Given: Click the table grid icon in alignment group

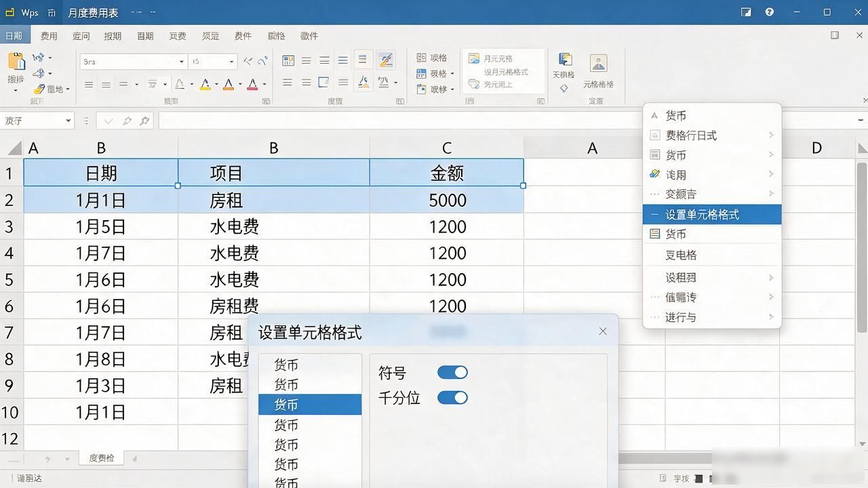Looking at the screenshot, I should (x=288, y=61).
